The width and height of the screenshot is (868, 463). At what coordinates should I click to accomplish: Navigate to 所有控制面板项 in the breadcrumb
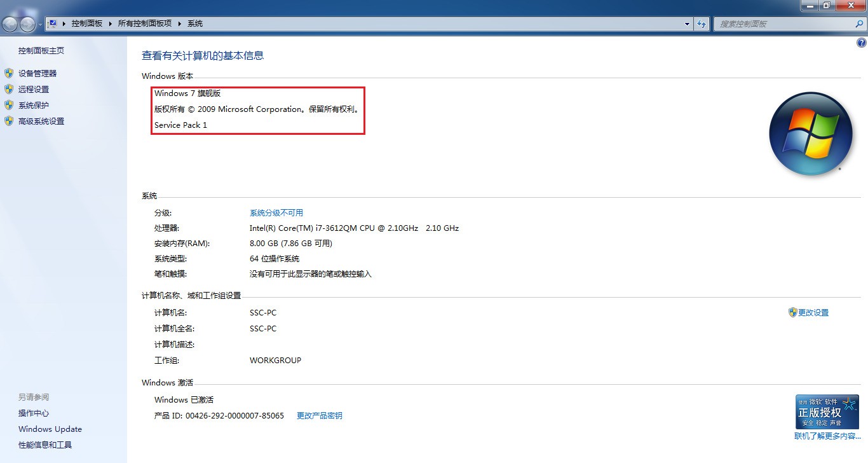(144, 23)
